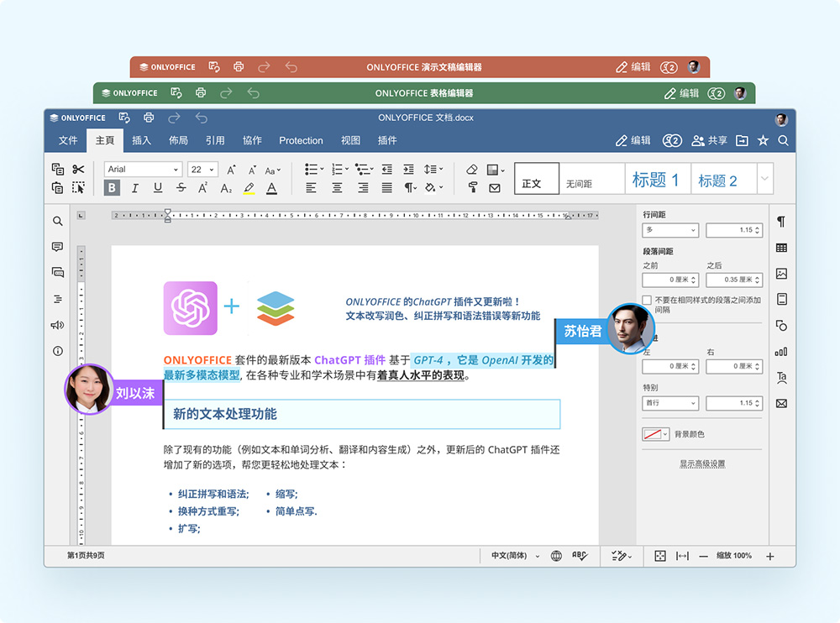The width and height of the screenshot is (840, 623).
Task: Toggle Underline formatting
Action: 158,187
